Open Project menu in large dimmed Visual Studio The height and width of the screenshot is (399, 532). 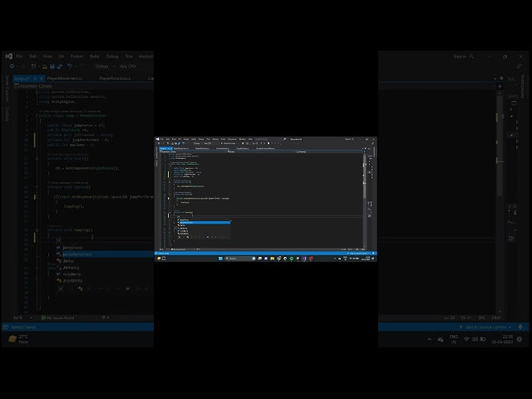76,57
